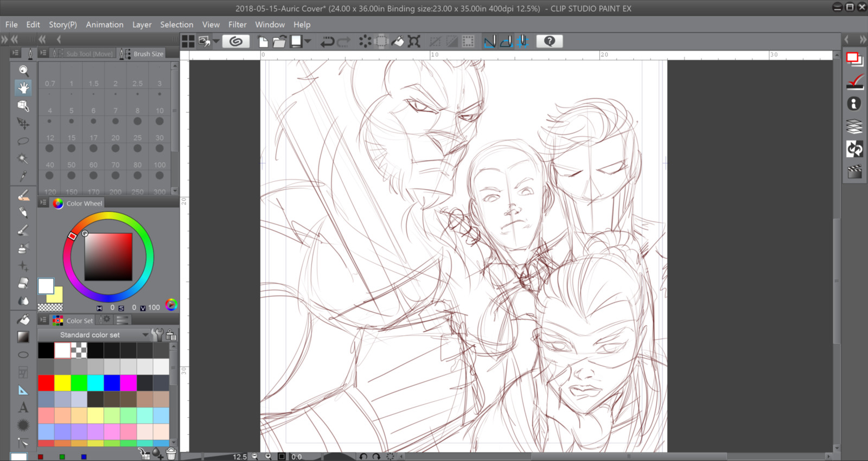Select the Pen tool

tap(23, 195)
